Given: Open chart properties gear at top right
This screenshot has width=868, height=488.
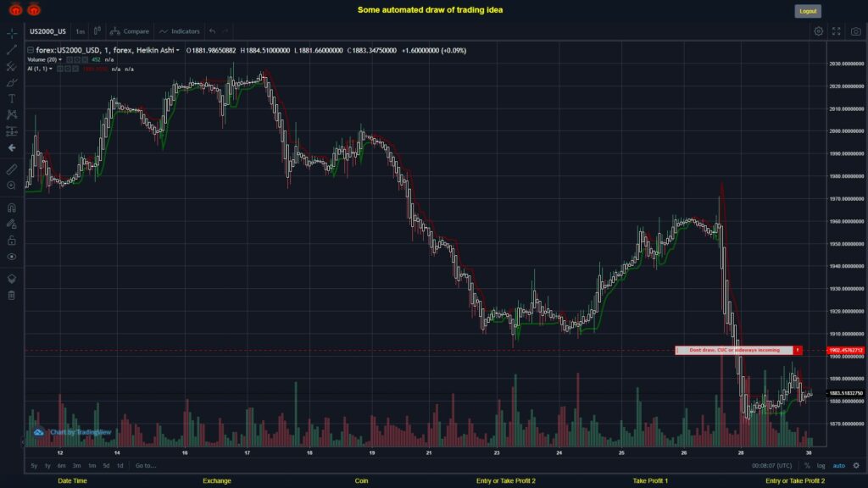Looking at the screenshot, I should click(x=818, y=31).
